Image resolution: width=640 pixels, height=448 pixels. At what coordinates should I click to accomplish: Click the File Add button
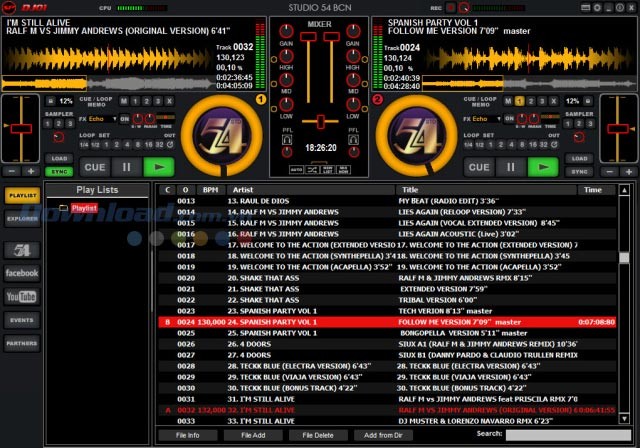253,435
